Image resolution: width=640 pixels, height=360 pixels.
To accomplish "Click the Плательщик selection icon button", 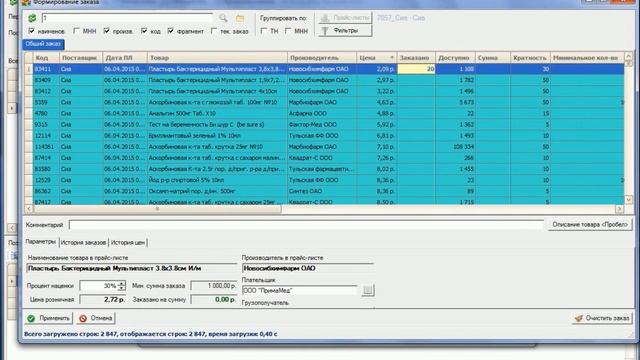I will pyautogui.click(x=367, y=290).
